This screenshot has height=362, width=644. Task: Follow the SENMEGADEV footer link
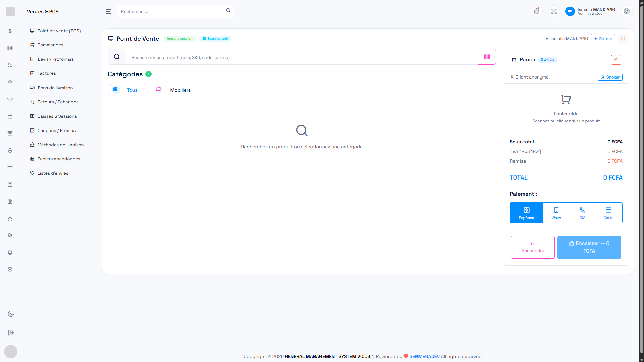(x=424, y=356)
